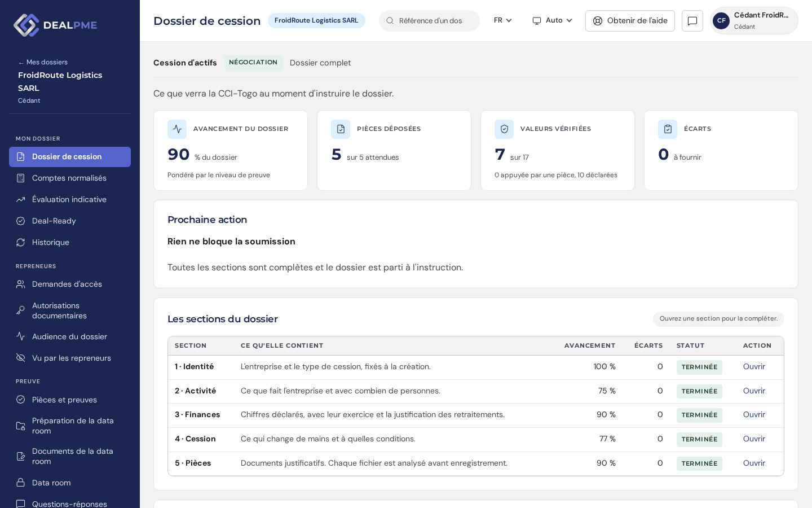Open the chat messages icon button
This screenshot has width=812, height=508.
(x=692, y=21)
